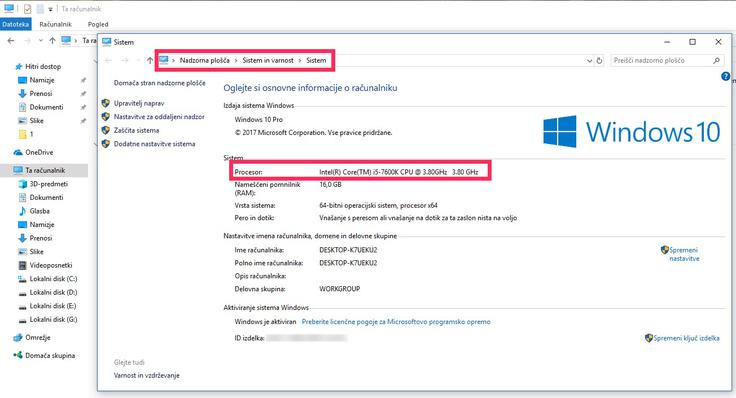Click the Hitri dostop star icon
Image resolution: width=736 pixels, height=398 pixels.
tap(19, 67)
